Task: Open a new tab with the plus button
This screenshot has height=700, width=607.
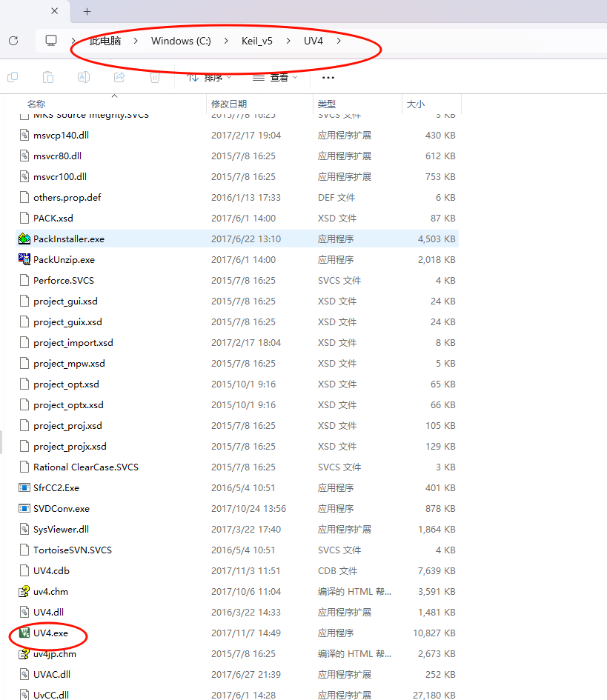Action: pyautogui.click(x=87, y=12)
